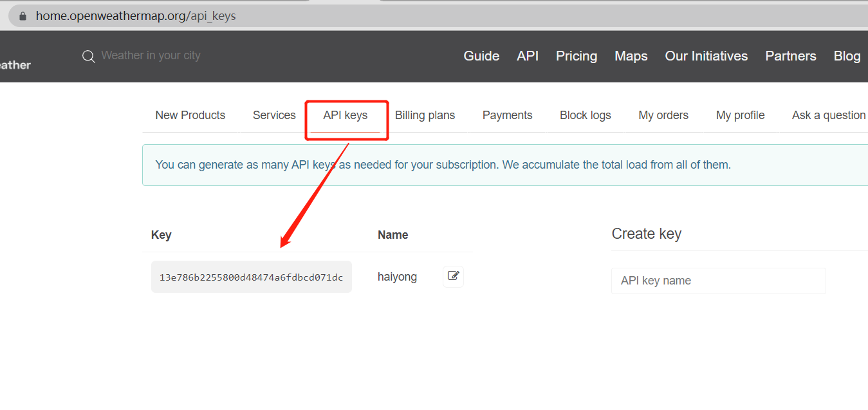The height and width of the screenshot is (410, 868).
Task: Select the API keys tab
Action: 346,115
